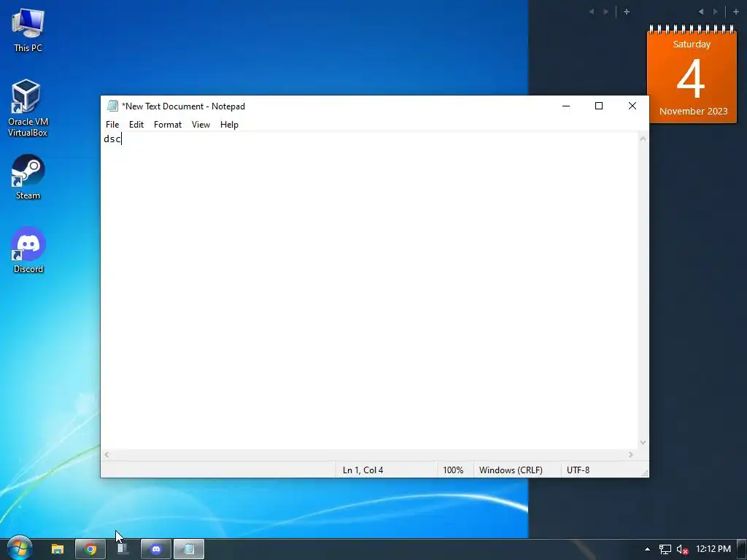Switch to Google Chrome in the taskbar
This screenshot has width=747, height=560.
click(90, 549)
